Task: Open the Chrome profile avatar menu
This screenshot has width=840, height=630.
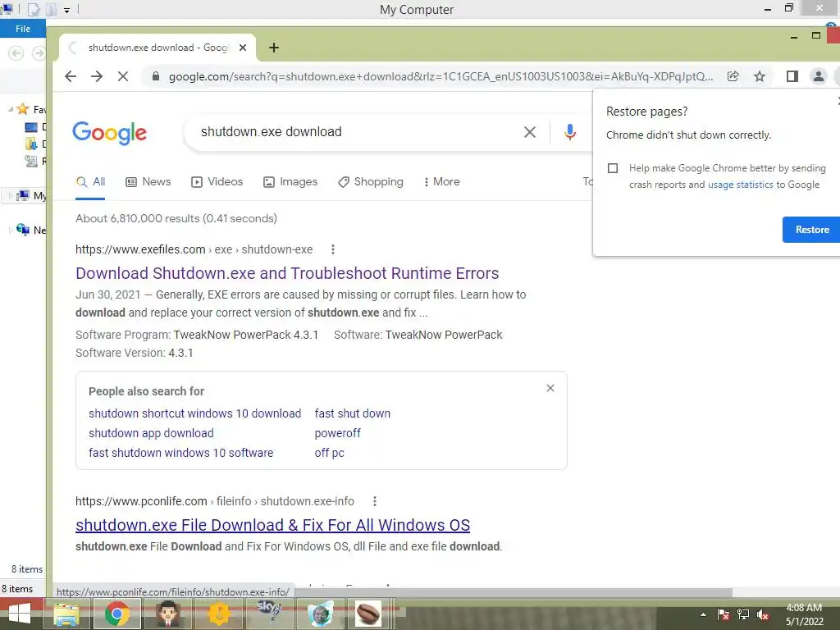Action: pos(819,76)
